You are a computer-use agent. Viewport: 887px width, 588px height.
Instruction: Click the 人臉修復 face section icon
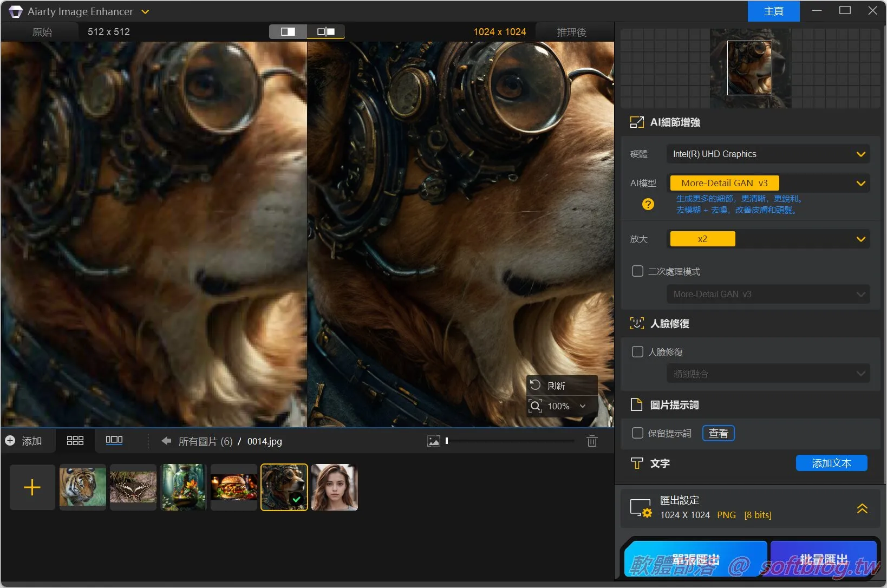637,323
